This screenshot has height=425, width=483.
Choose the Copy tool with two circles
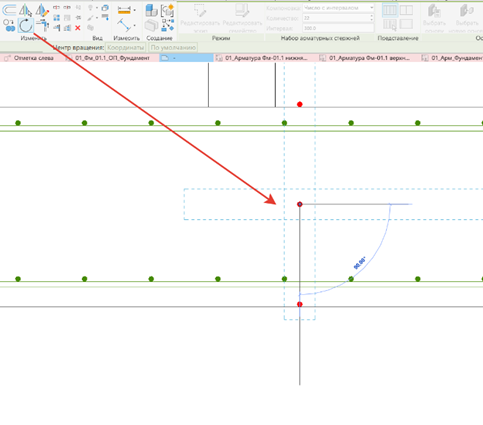pyautogui.click(x=9, y=25)
